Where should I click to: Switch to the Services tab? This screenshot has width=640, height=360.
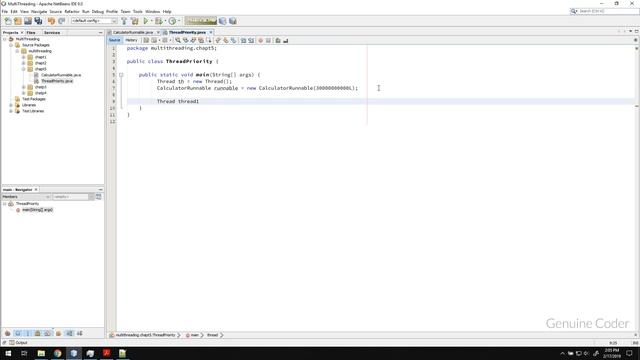52,33
